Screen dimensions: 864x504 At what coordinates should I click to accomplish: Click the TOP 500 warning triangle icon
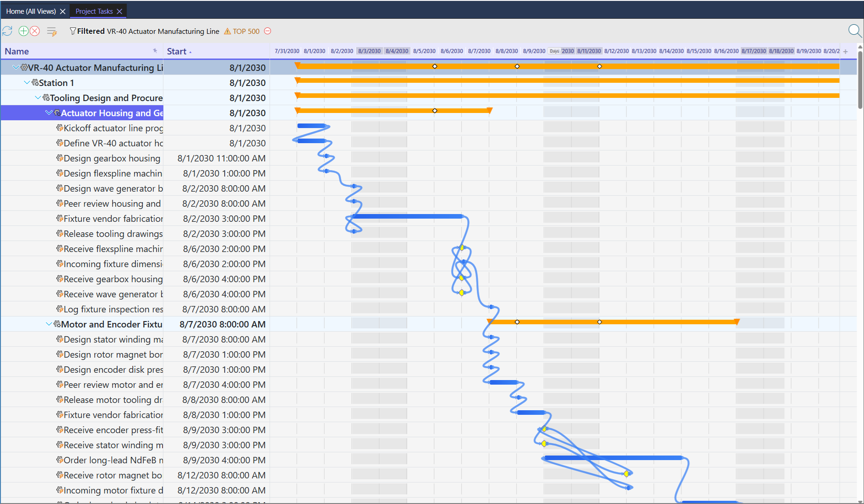pyautogui.click(x=227, y=31)
